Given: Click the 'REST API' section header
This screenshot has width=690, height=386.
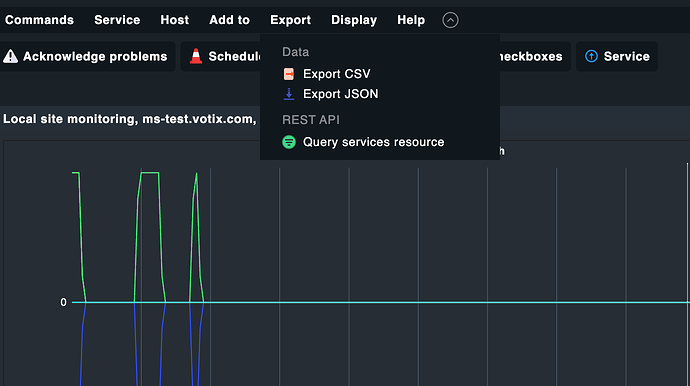Looking at the screenshot, I should point(311,120).
